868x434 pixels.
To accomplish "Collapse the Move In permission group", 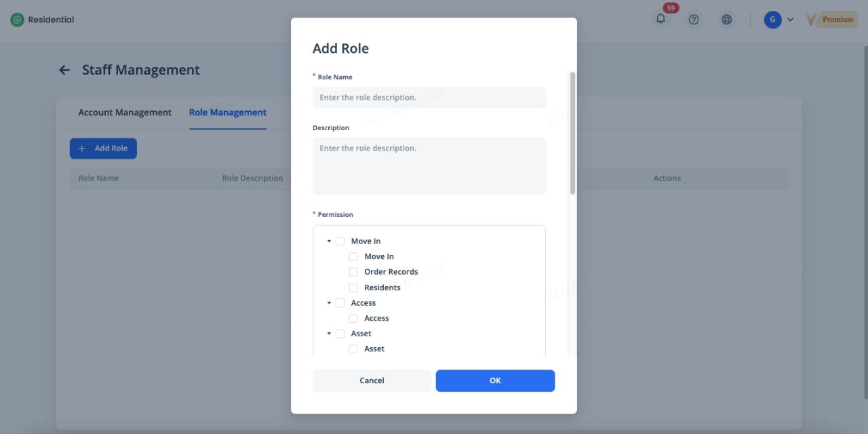I will (329, 241).
